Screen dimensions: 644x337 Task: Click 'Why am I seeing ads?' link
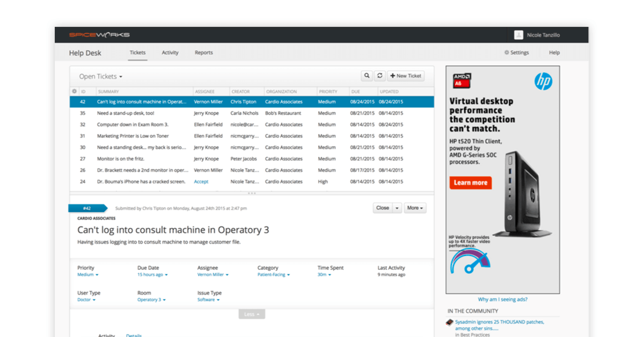[x=503, y=299]
